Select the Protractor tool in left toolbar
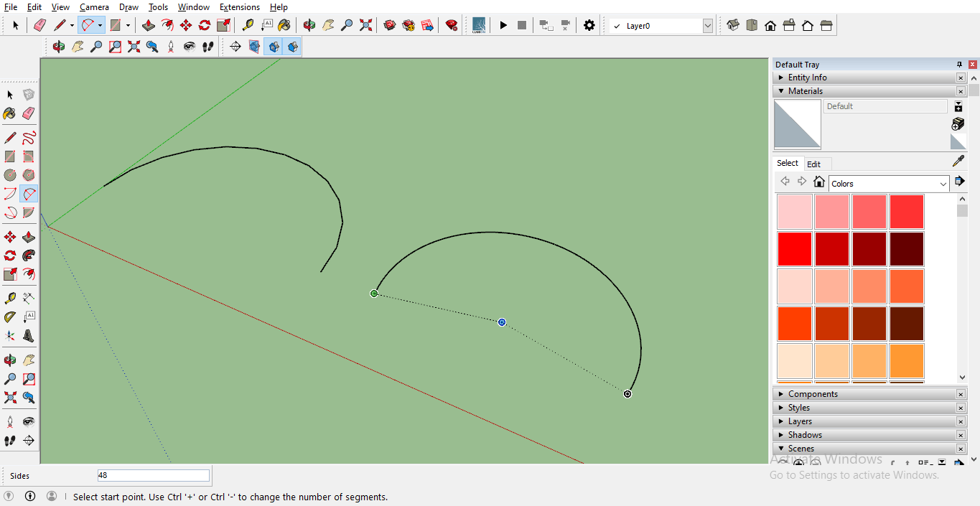 coord(10,317)
